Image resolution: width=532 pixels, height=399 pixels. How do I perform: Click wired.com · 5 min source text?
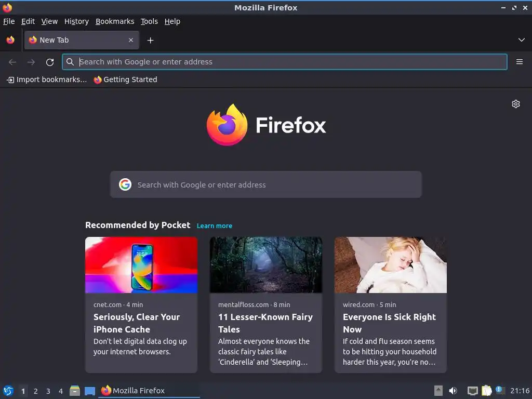tap(369, 304)
